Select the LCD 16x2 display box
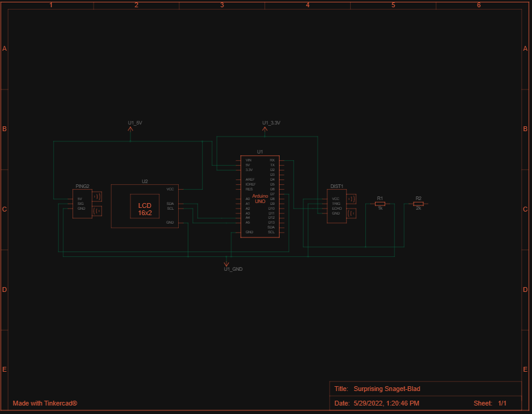532x414 pixels. click(144, 206)
